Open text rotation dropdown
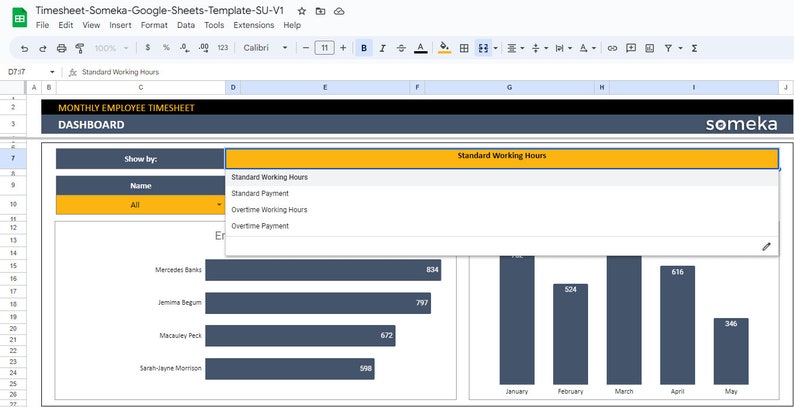The height and width of the screenshot is (407, 794). (587, 48)
